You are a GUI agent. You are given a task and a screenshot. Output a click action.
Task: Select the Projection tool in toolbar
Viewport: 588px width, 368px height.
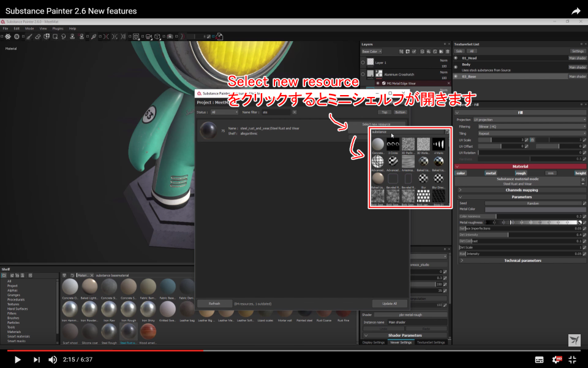(x=47, y=36)
